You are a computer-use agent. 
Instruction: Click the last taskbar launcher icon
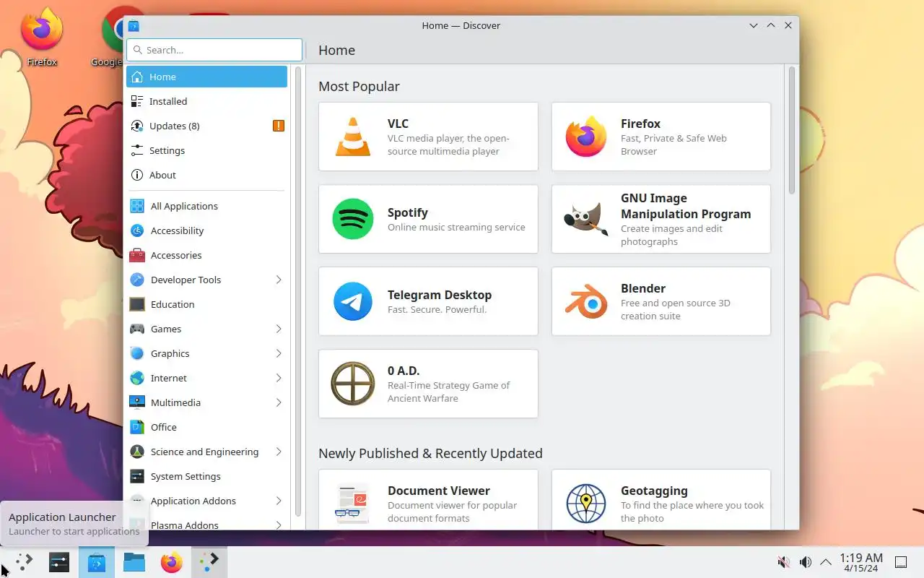click(x=209, y=562)
